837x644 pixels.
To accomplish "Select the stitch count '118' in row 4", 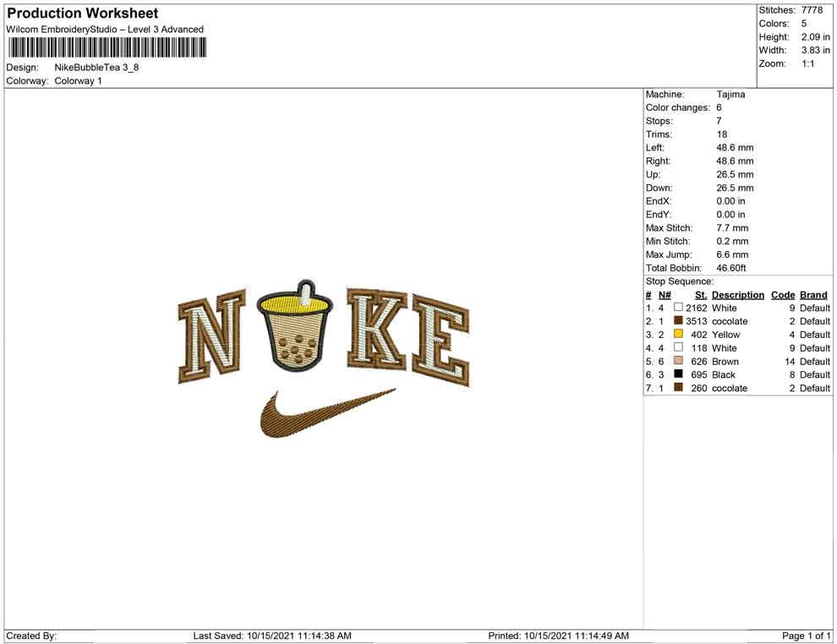I will pyautogui.click(x=699, y=348).
